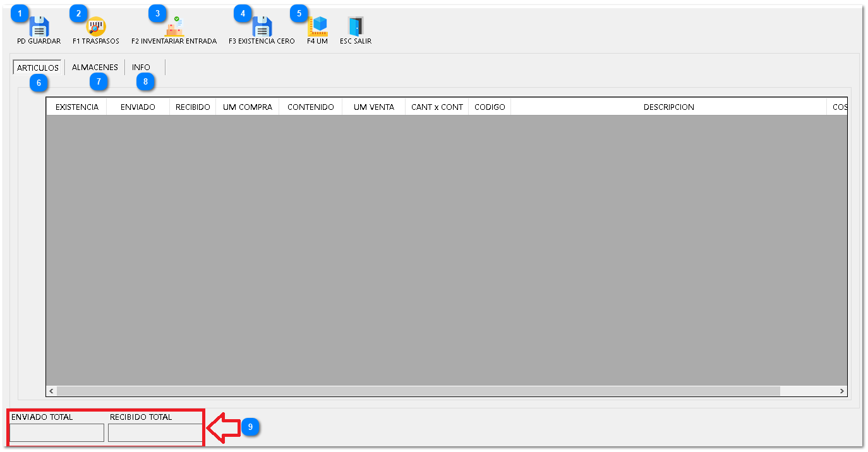Click the PD GUARDAR save icon

[39, 27]
